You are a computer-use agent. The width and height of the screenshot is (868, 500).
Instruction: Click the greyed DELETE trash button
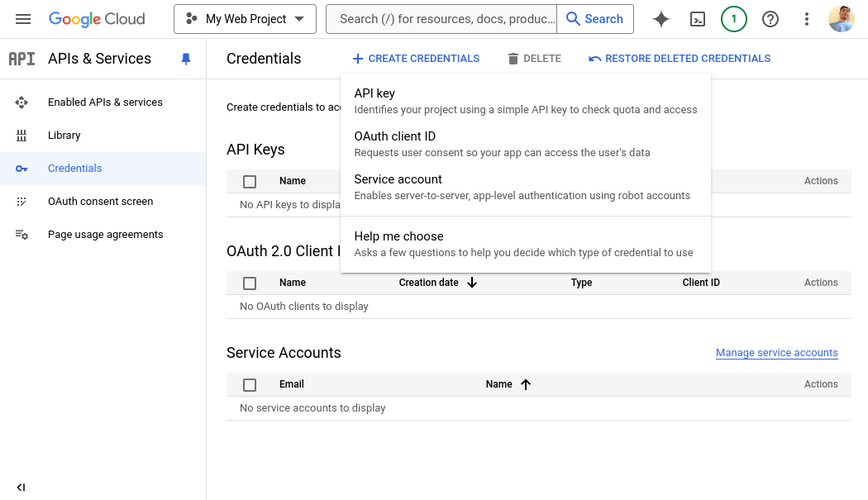[534, 59]
